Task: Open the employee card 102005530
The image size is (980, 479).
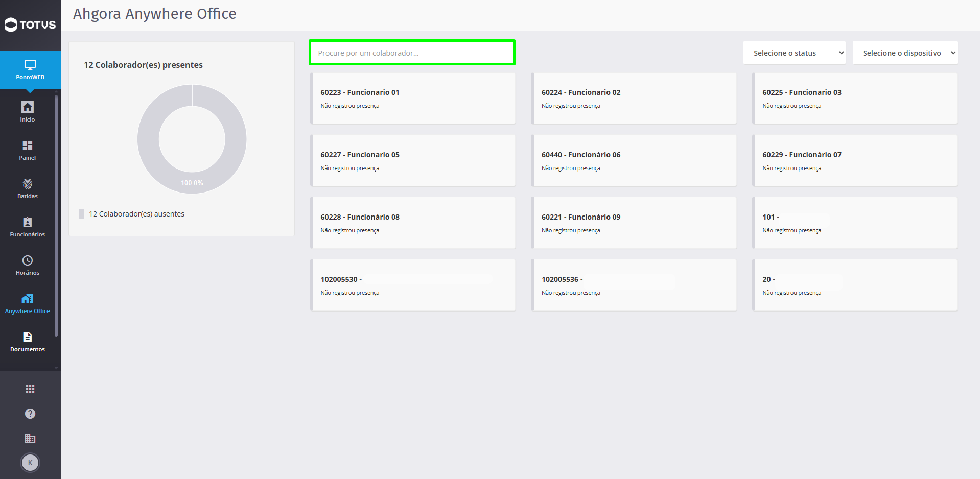Action: pyautogui.click(x=413, y=285)
